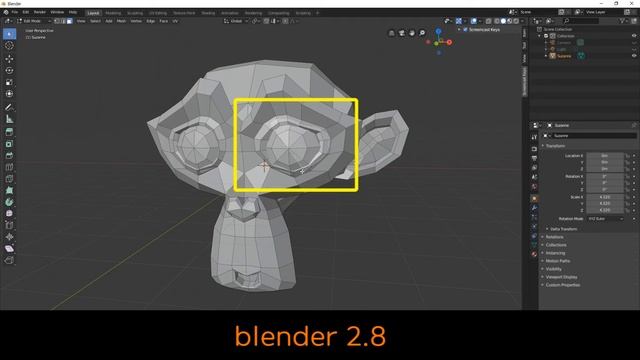Expand the Viewport Display panel
Image resolution: width=640 pixels, height=360 pixels.
pyautogui.click(x=561, y=277)
